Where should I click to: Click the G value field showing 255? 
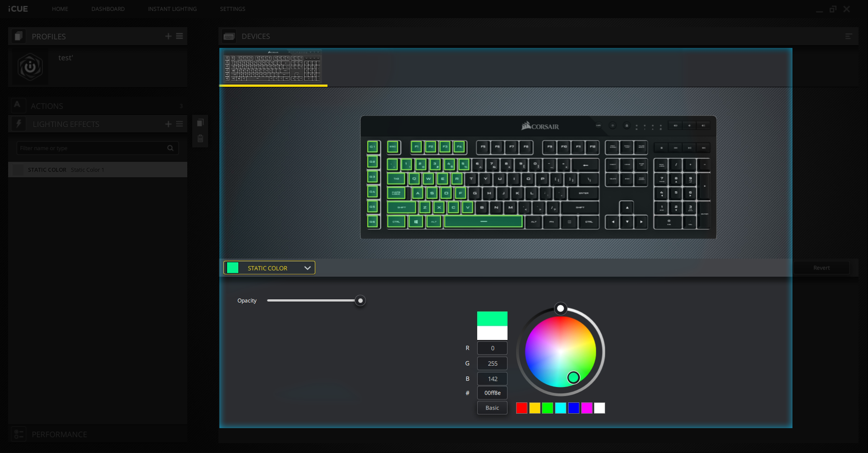[492, 363]
